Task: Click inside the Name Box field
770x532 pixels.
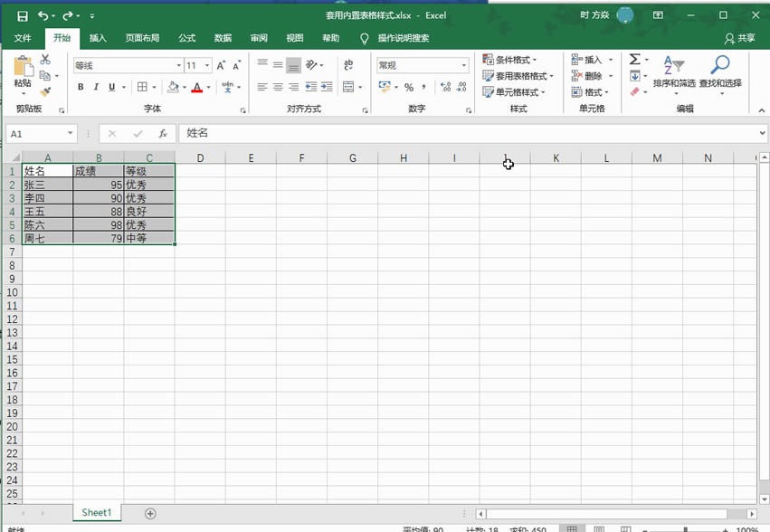Action: coord(34,133)
